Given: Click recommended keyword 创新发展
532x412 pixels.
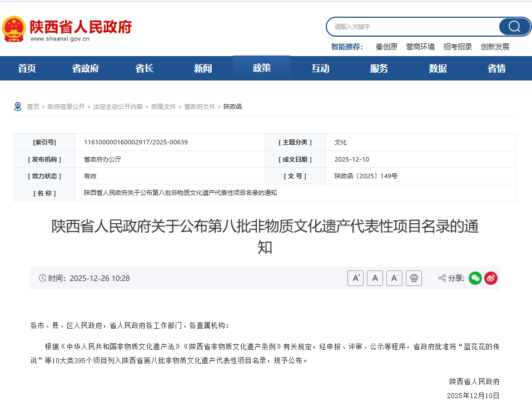Looking at the screenshot, I should click(x=495, y=47).
